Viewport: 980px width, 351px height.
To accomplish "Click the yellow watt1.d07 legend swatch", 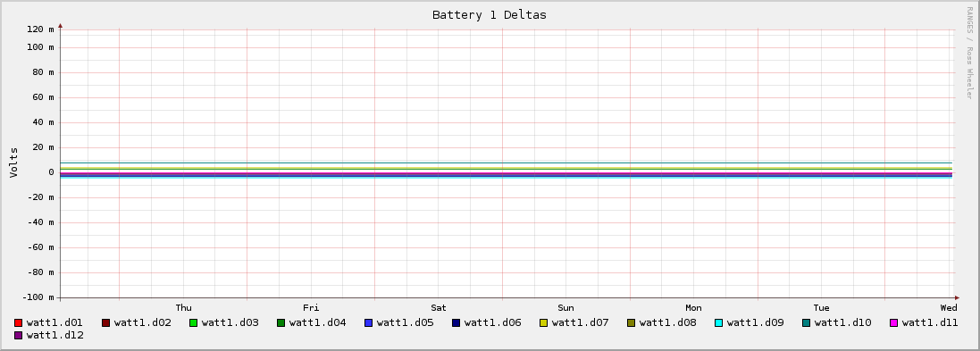I will 543,323.
